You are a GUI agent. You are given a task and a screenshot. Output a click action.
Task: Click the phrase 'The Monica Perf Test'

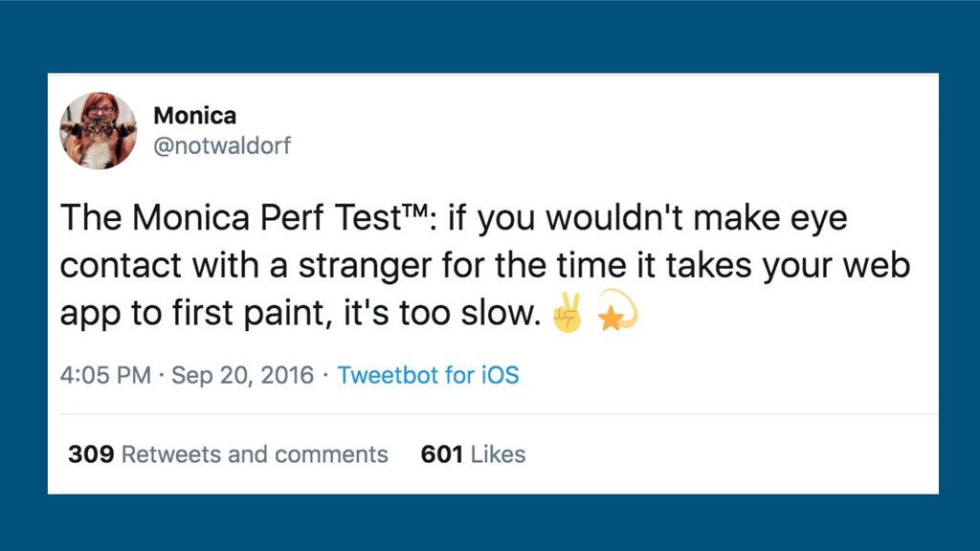pyautogui.click(x=231, y=218)
